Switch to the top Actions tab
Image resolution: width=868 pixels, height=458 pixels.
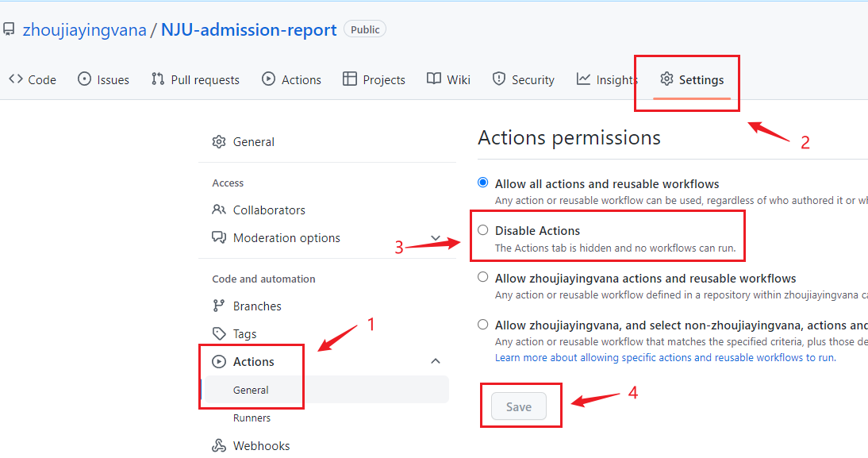click(x=292, y=79)
